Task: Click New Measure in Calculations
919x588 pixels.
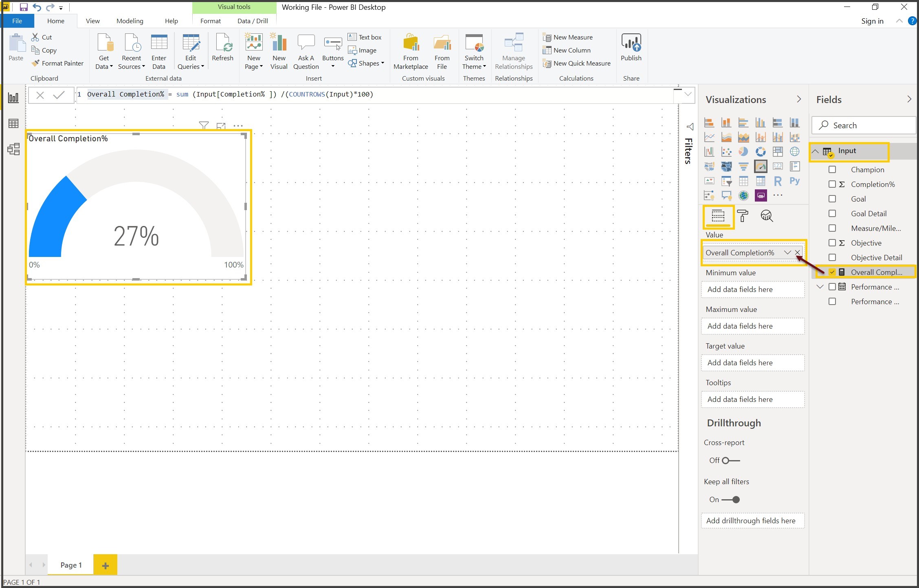Action: (x=567, y=37)
